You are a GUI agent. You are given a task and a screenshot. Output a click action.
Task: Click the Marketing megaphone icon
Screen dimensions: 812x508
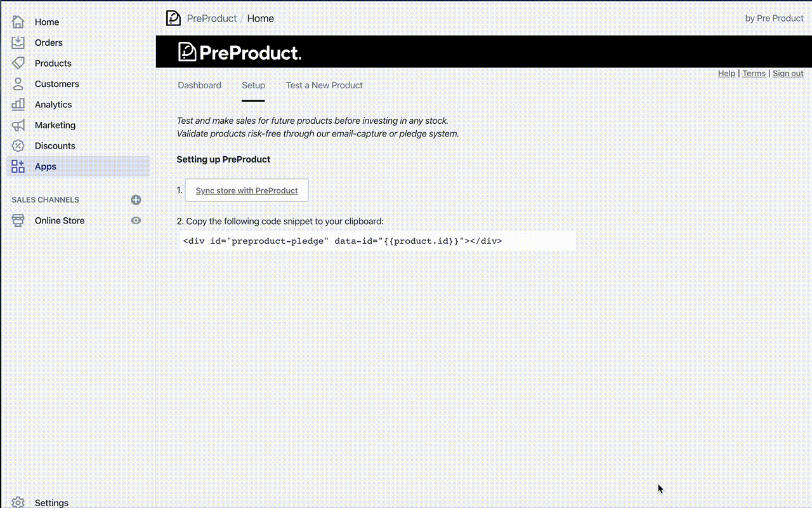(x=18, y=124)
